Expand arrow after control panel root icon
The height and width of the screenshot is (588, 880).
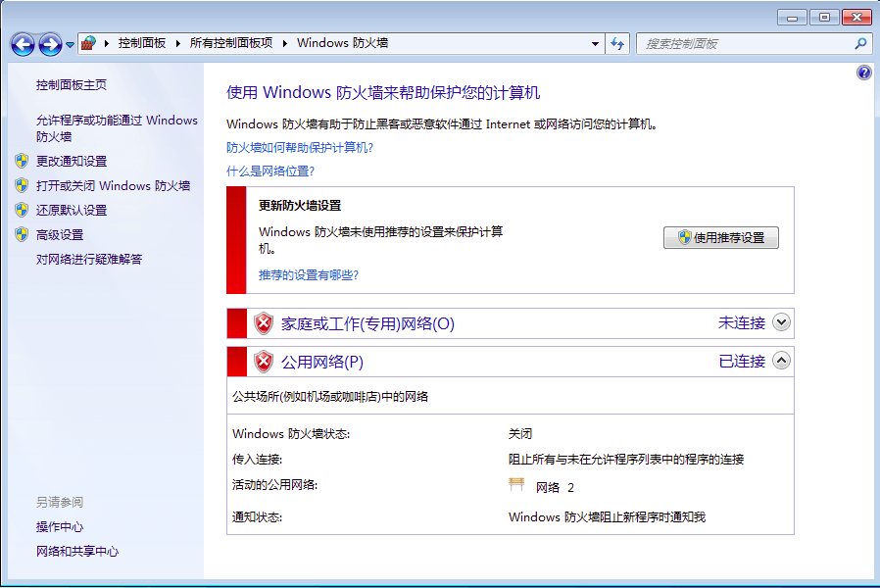(x=106, y=43)
